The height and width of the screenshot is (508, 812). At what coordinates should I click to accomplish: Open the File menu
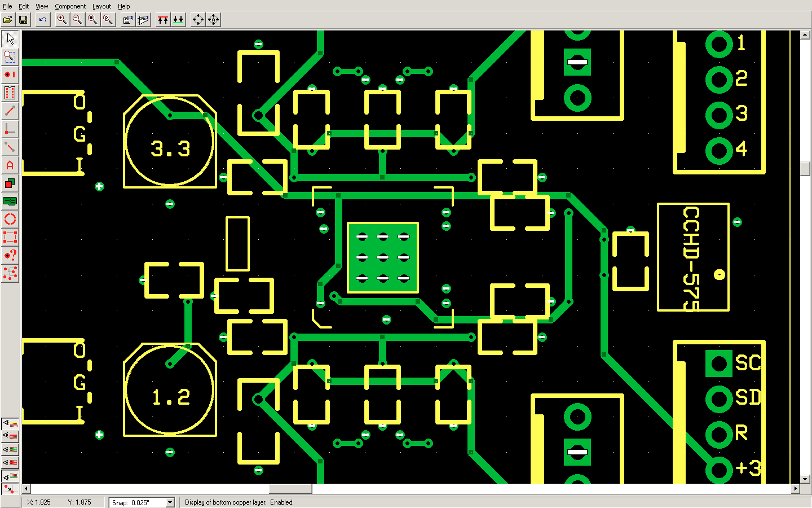(x=7, y=6)
